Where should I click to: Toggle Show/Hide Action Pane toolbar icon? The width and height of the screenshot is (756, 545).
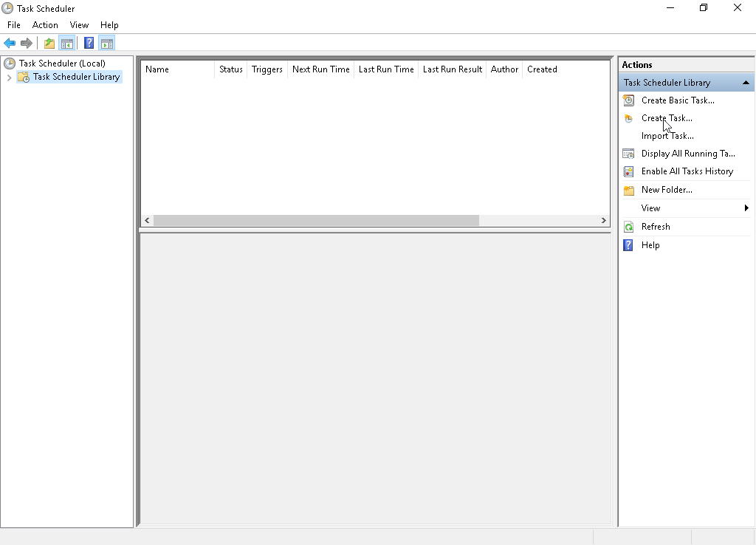(107, 44)
